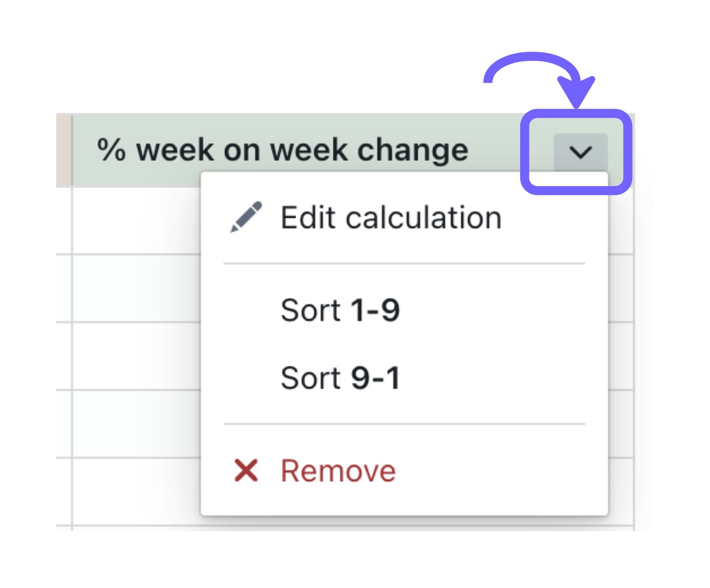Click the beige column header at left edge
710x588 pixels.
64,150
